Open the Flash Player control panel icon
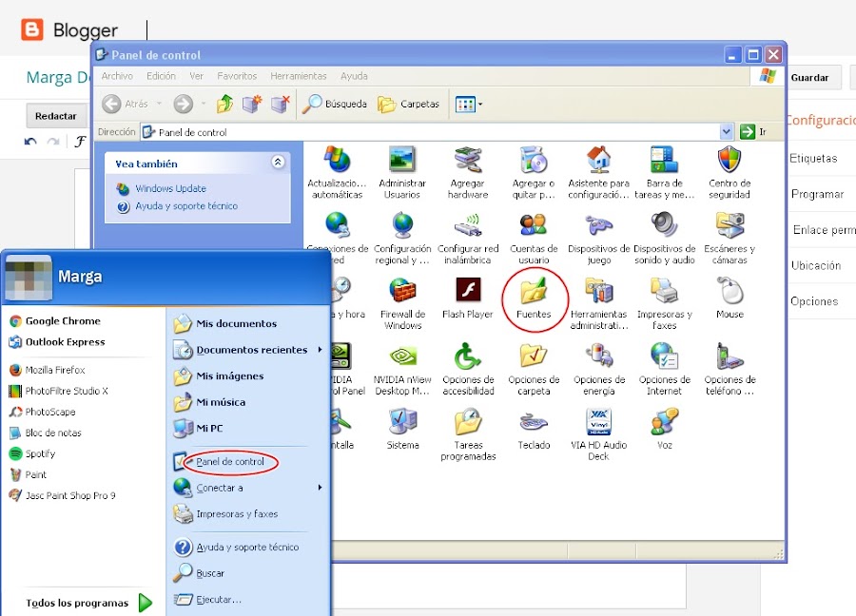The width and height of the screenshot is (856, 616). point(468,290)
